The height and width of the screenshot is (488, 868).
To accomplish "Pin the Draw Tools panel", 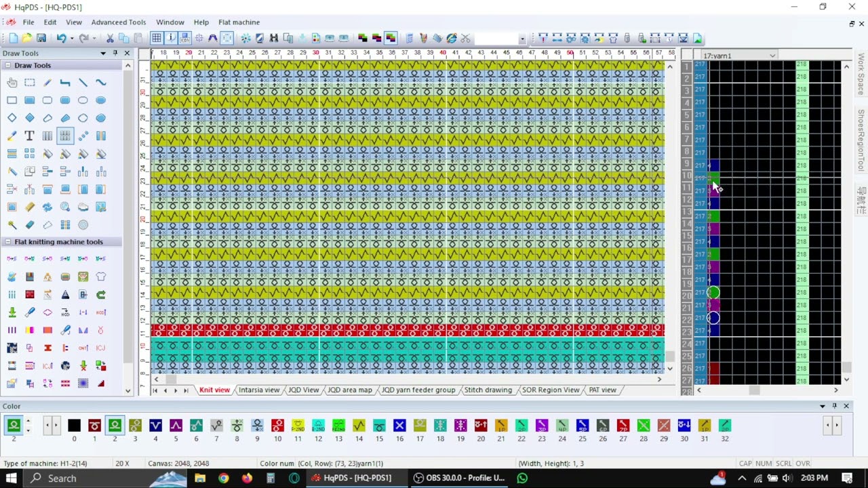I will [115, 54].
